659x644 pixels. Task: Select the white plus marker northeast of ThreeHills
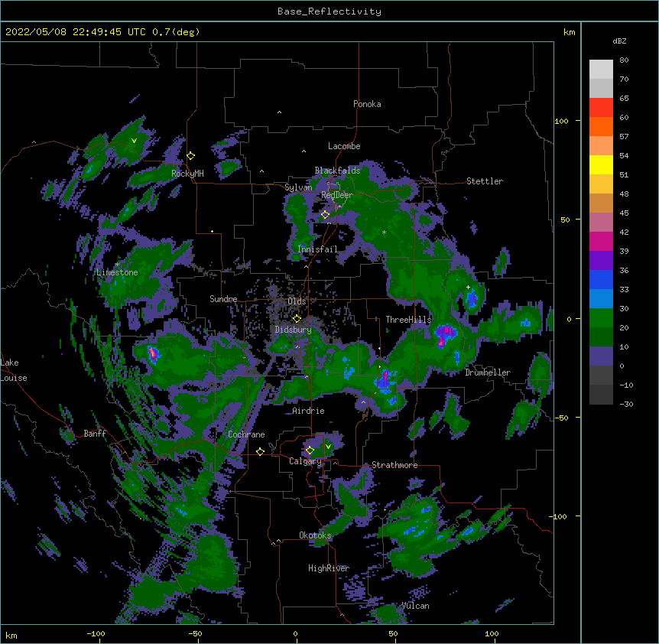pyautogui.click(x=468, y=287)
